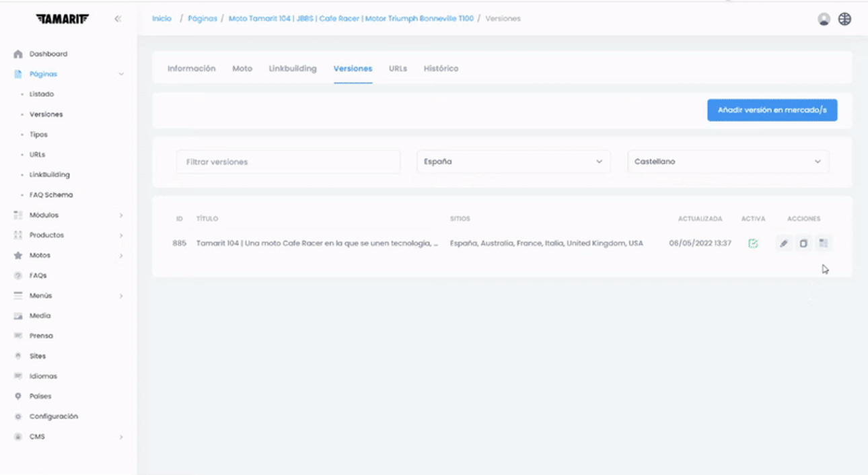Screen dimensions: 868x475
Task: Click the CMS icon in sidebar
Action: [18, 437]
